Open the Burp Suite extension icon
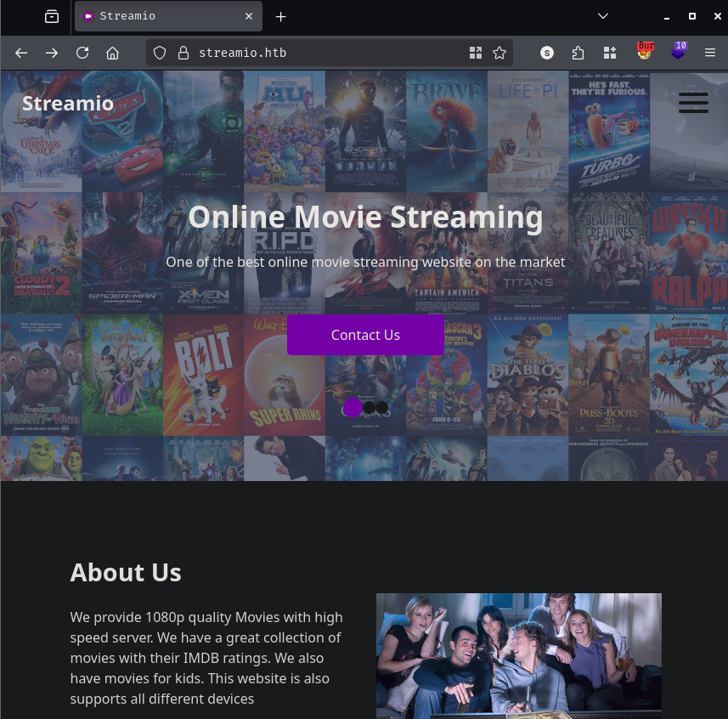Image resolution: width=728 pixels, height=719 pixels. coord(645,51)
